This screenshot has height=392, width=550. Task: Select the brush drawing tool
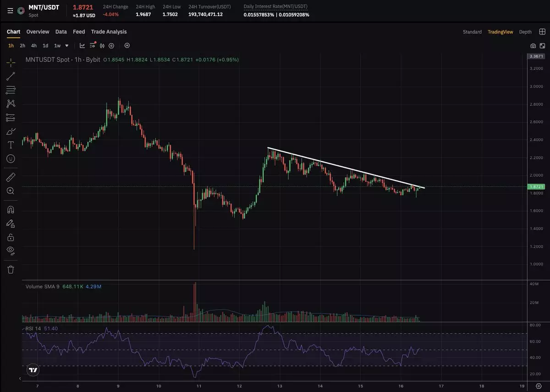pyautogui.click(x=11, y=131)
